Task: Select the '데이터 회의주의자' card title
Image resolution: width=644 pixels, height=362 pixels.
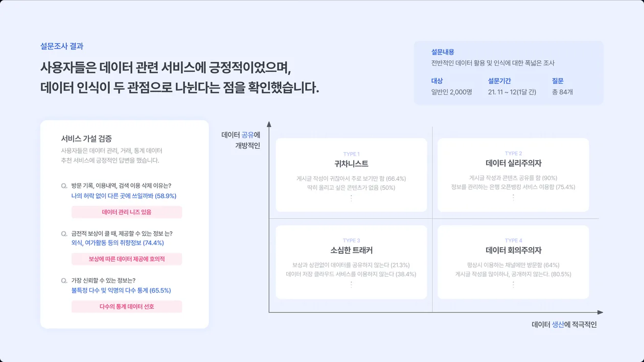Action: pos(513,251)
